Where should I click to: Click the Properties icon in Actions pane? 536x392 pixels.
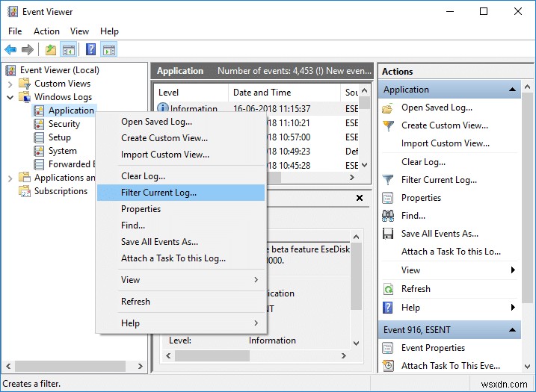coord(388,198)
